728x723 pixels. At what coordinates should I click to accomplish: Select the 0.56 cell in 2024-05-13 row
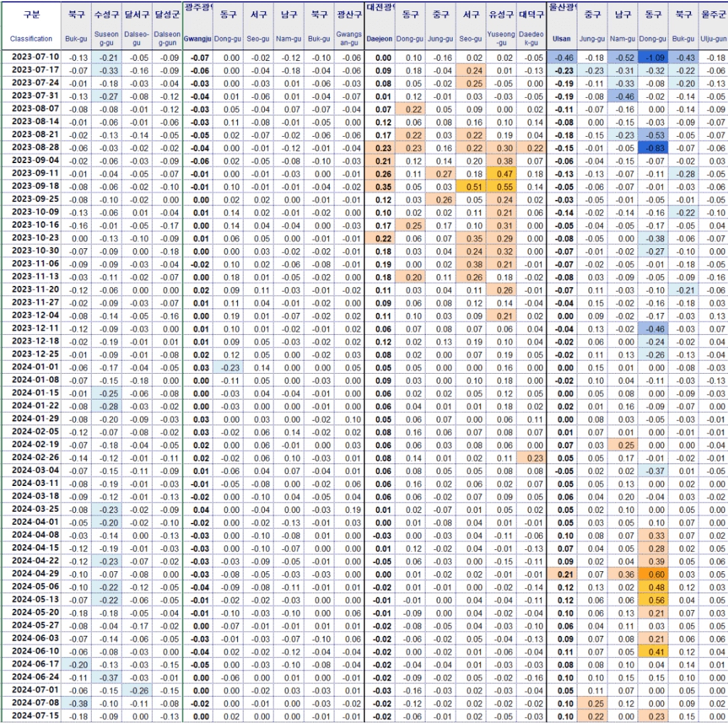[653, 600]
